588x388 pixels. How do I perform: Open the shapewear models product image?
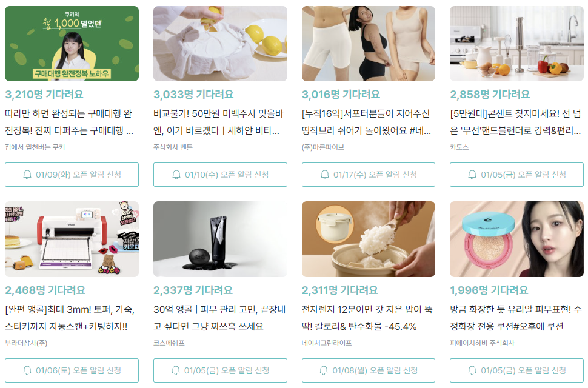coord(368,44)
